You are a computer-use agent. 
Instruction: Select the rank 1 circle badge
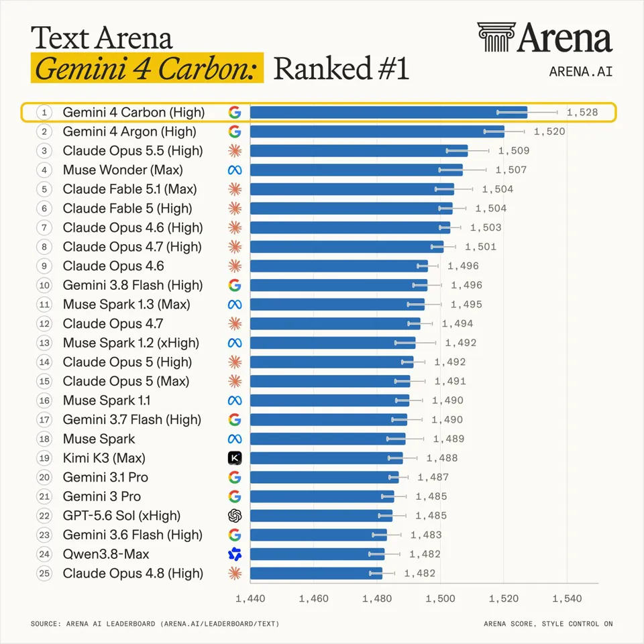[44, 112]
